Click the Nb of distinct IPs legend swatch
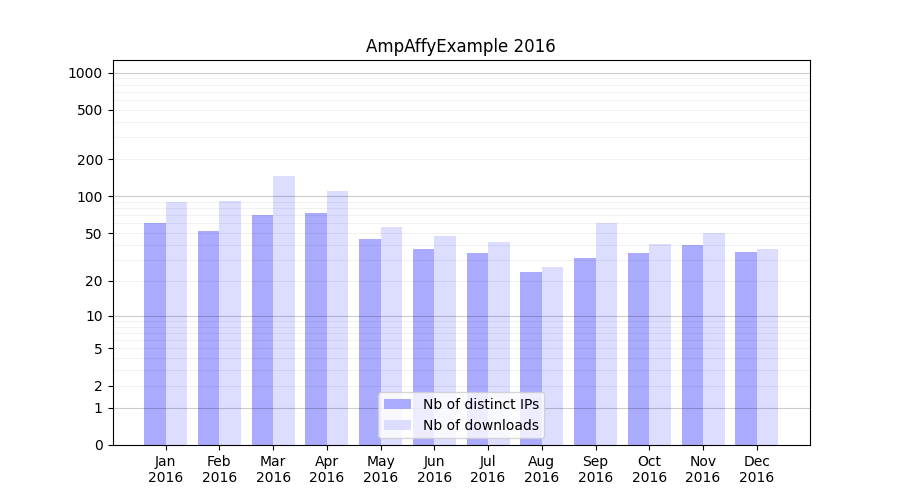 tap(398, 404)
